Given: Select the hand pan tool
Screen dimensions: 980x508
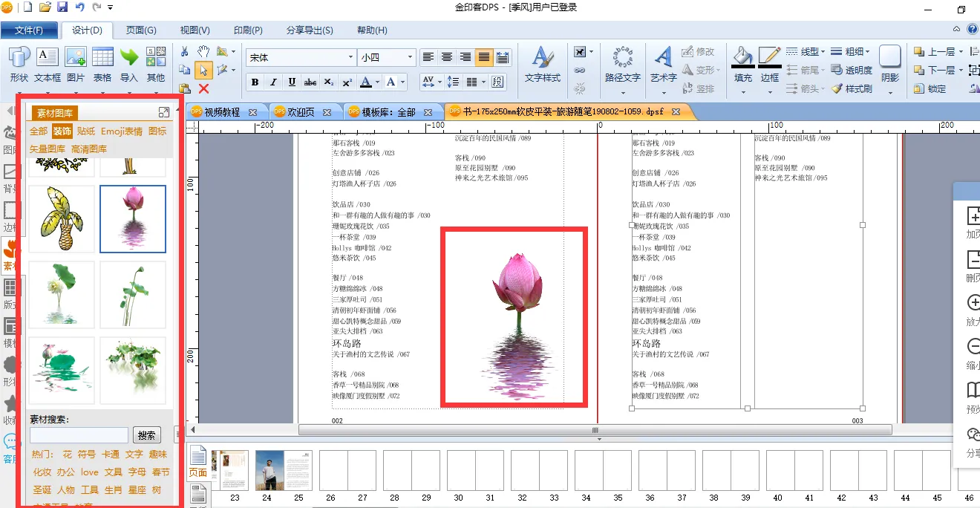Looking at the screenshot, I should pyautogui.click(x=203, y=51).
